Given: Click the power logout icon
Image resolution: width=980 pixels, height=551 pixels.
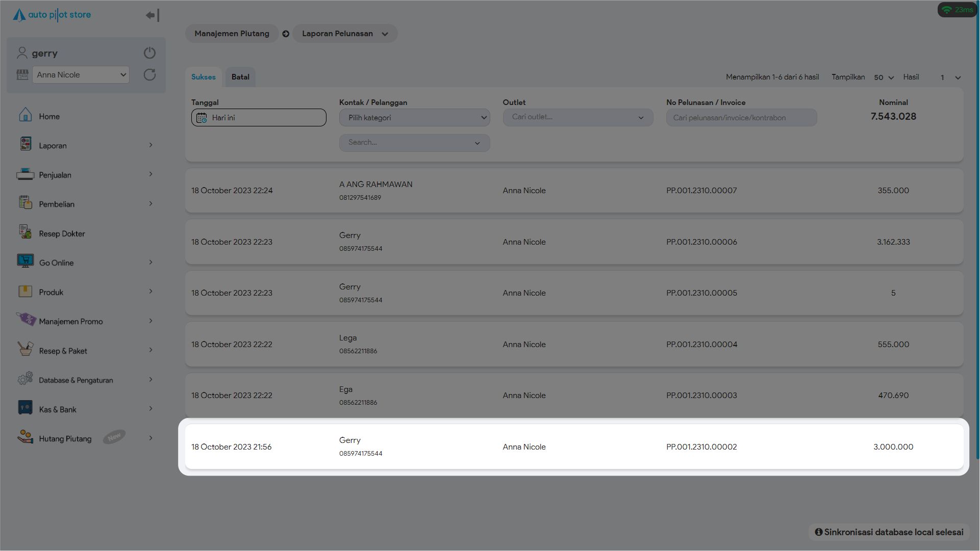Looking at the screenshot, I should (149, 53).
